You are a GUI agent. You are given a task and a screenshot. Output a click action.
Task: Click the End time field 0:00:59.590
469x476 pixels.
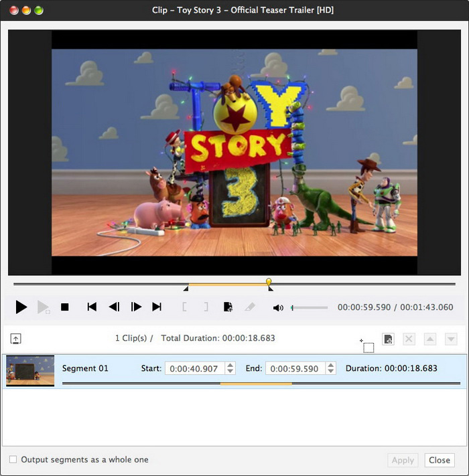pos(295,368)
